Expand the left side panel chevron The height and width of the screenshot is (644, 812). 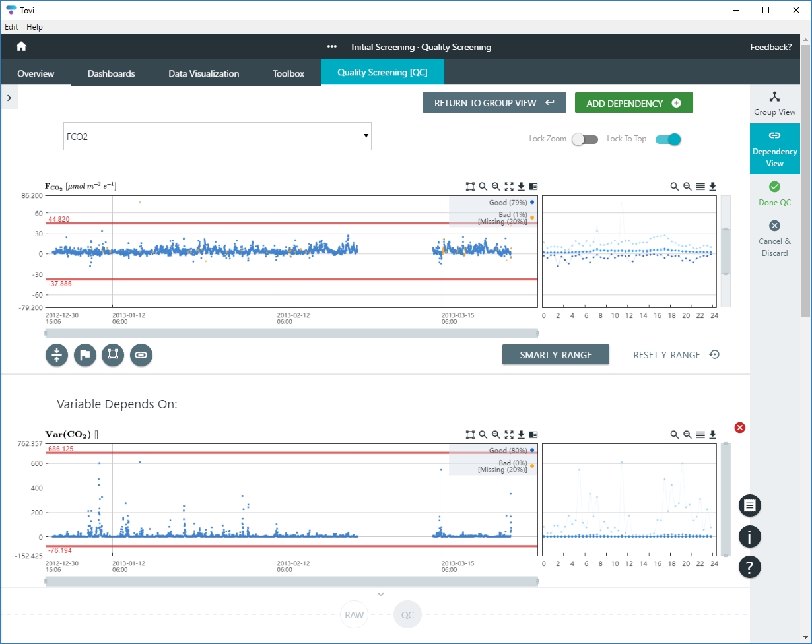coord(9,98)
